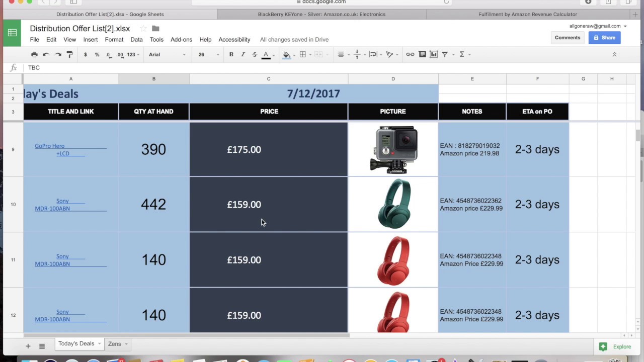Open the Add-ons menu
This screenshot has height=362, width=644.
point(181,40)
